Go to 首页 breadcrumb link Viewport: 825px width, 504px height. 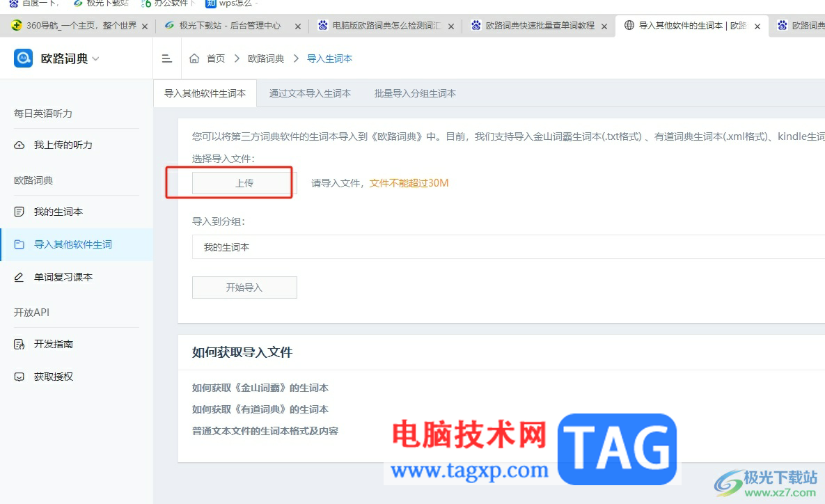216,58
